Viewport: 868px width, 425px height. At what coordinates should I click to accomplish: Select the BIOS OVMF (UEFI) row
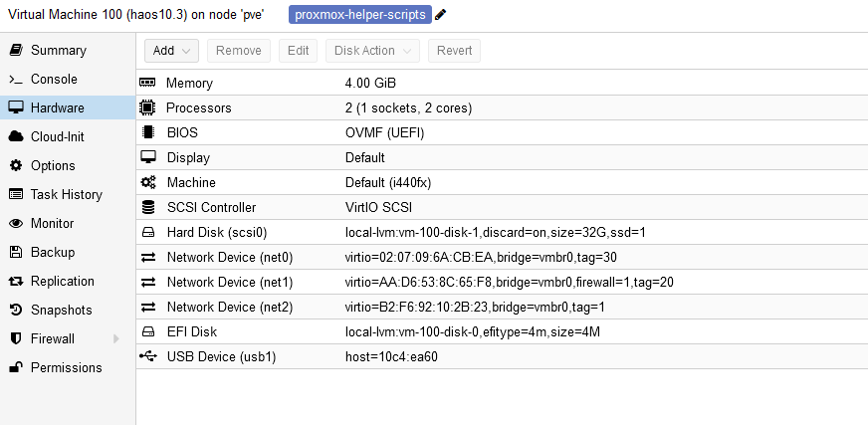tap(498, 133)
